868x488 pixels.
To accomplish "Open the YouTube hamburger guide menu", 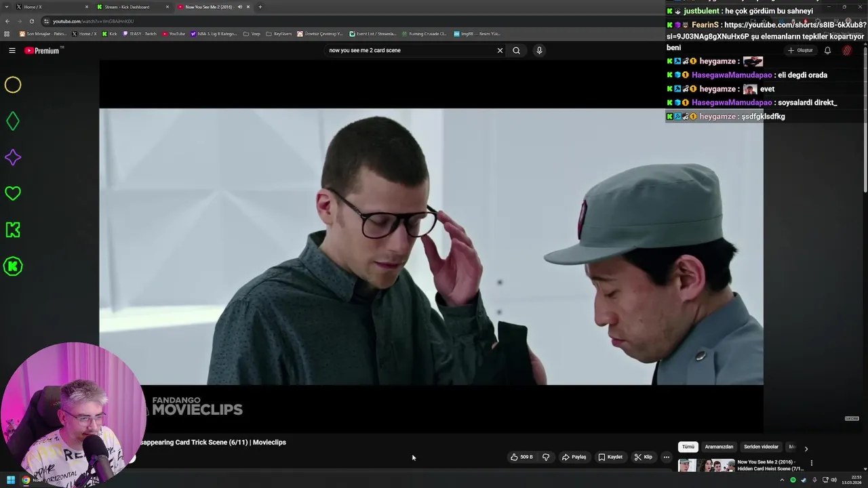I will click(x=12, y=50).
